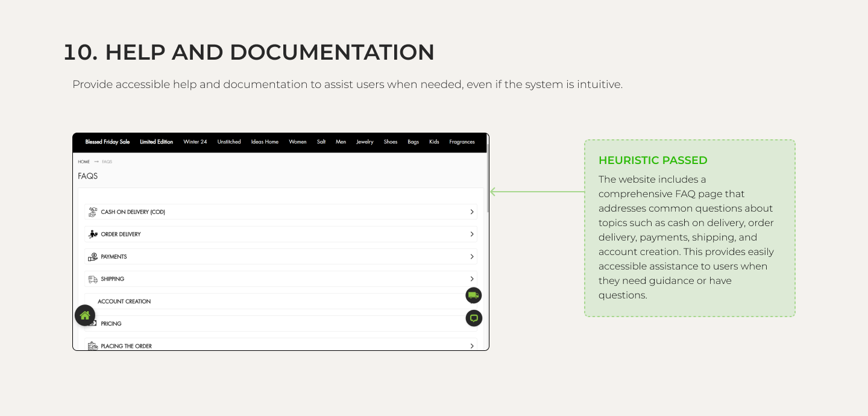The width and height of the screenshot is (868, 416).
Task: Expand the Cash on Delivery chevron
Action: (471, 212)
